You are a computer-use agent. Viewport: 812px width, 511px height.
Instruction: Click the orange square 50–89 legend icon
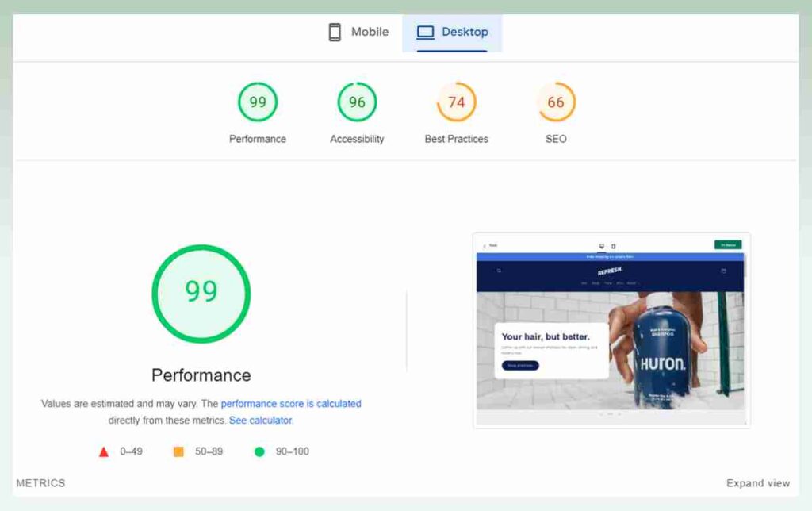(179, 451)
